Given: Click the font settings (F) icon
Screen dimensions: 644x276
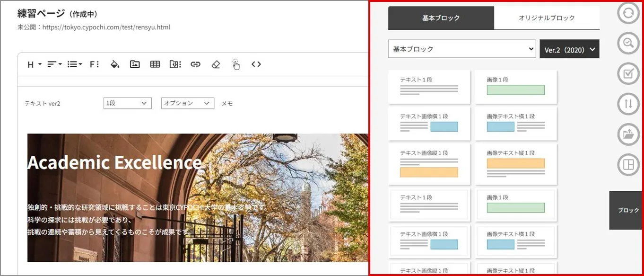Looking at the screenshot, I should click(x=94, y=64).
